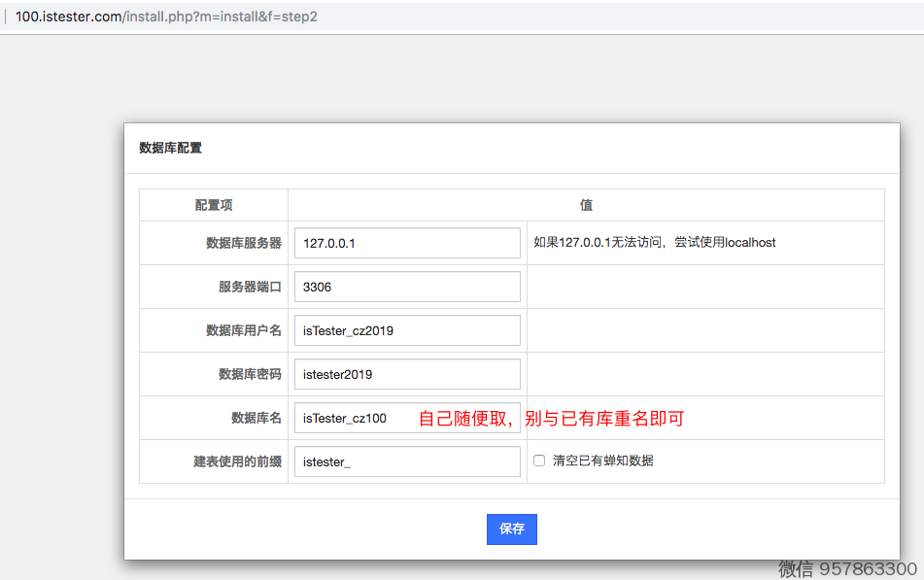Click the 服务器端口 row label
The height and width of the screenshot is (580, 924).
pyautogui.click(x=249, y=287)
